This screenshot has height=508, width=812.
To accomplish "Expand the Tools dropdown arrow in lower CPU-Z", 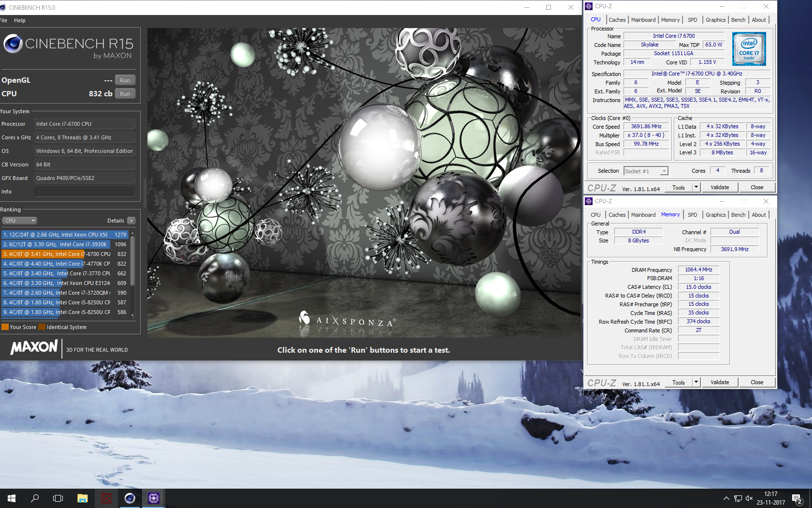I will click(x=696, y=383).
